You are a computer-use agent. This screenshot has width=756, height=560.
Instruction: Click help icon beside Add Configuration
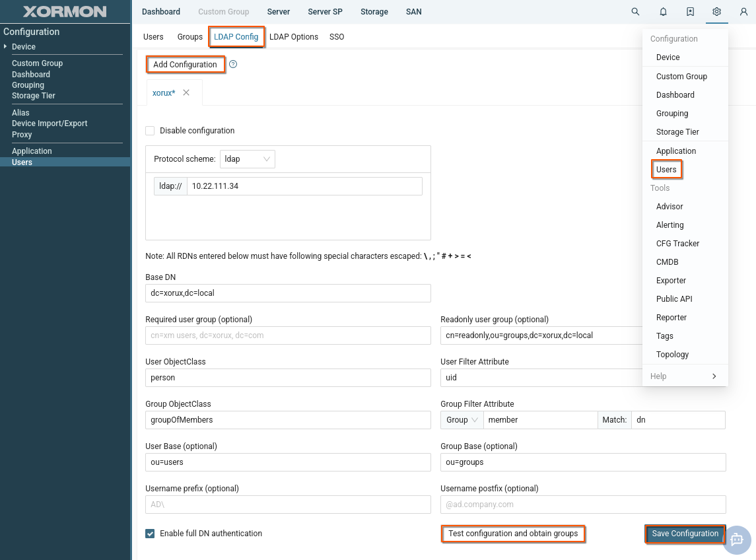pos(233,65)
